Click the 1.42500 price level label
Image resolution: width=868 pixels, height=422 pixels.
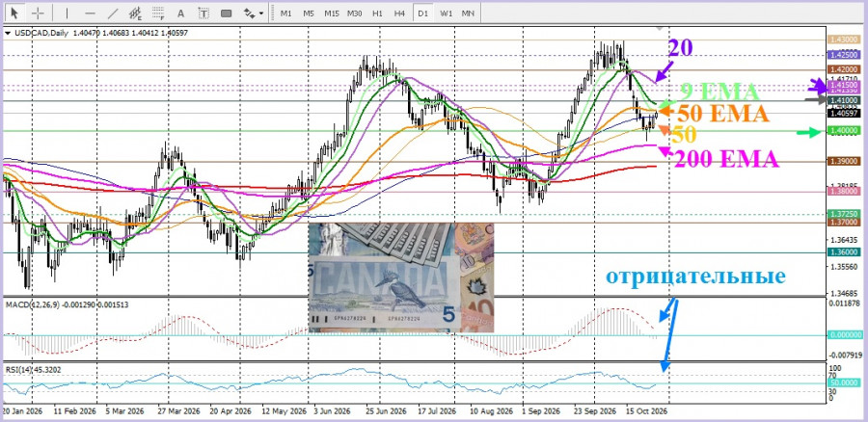(x=843, y=55)
